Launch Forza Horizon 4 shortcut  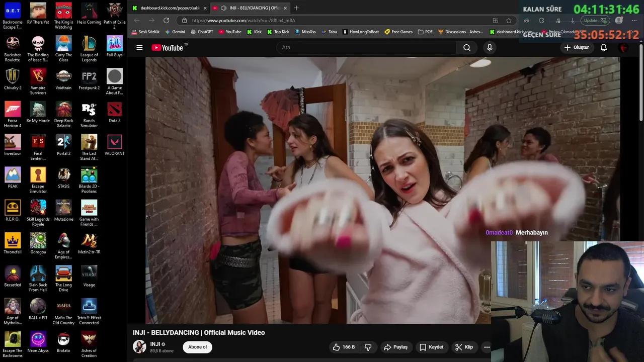13,114
